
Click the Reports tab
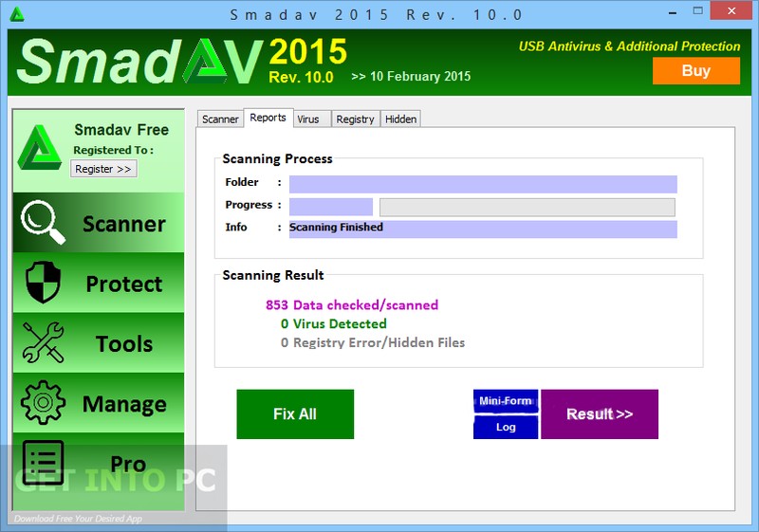(268, 118)
